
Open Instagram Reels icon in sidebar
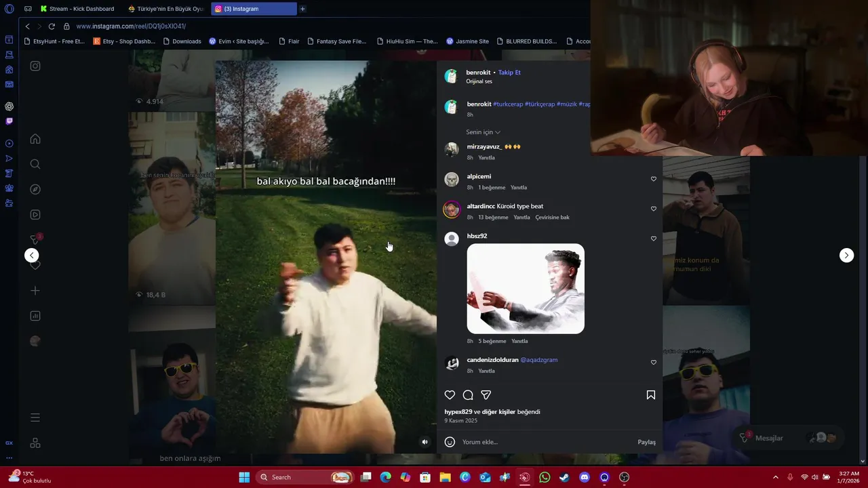(x=35, y=215)
